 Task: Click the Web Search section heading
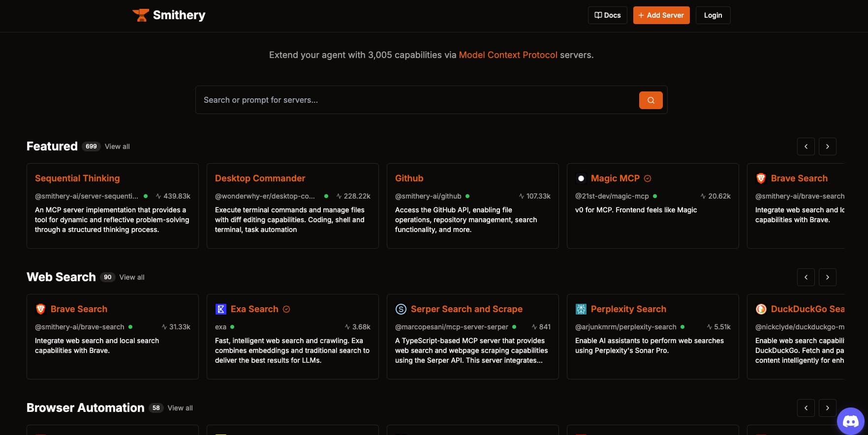[x=61, y=277]
